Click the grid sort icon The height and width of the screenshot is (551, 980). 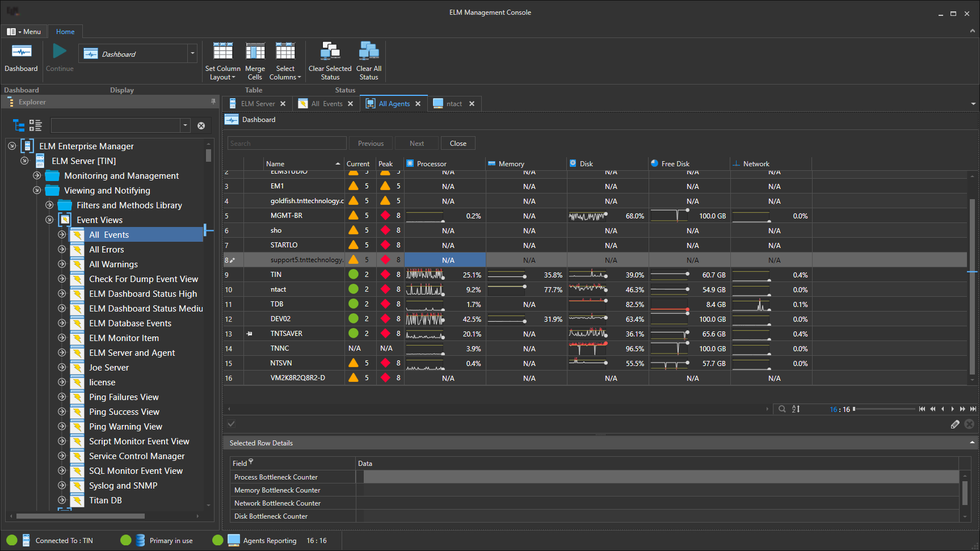coord(796,409)
